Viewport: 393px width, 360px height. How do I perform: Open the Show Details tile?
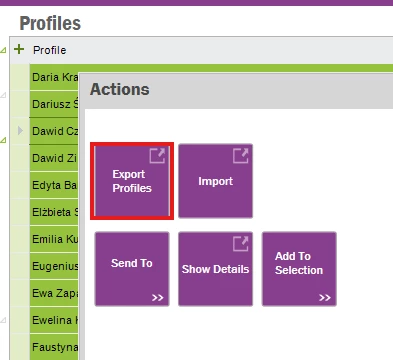tap(215, 269)
